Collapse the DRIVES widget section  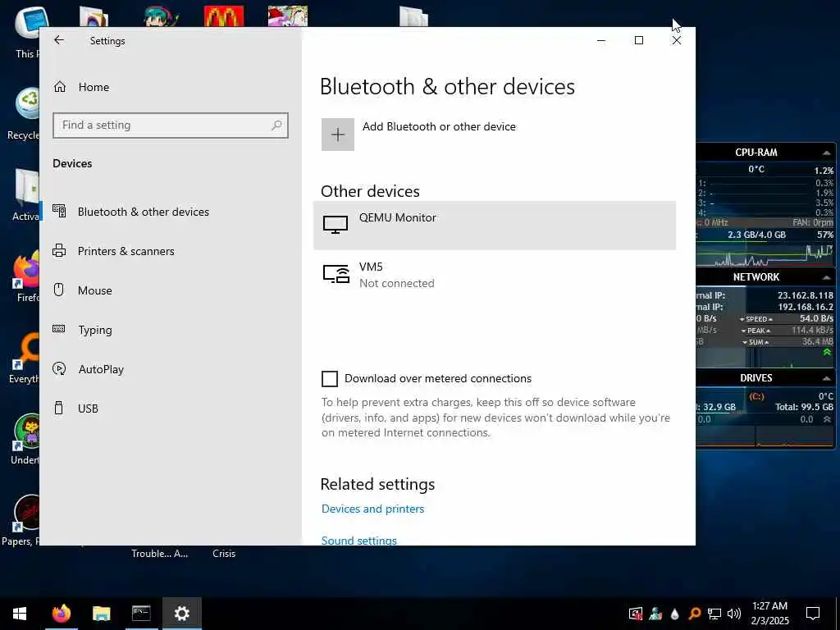coord(826,378)
